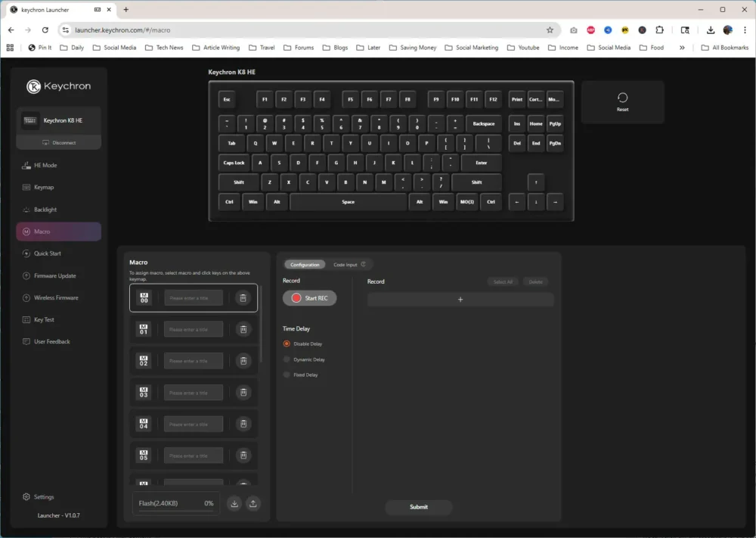
Task: Click the Caps Lock key on layout
Action: pyautogui.click(x=234, y=163)
